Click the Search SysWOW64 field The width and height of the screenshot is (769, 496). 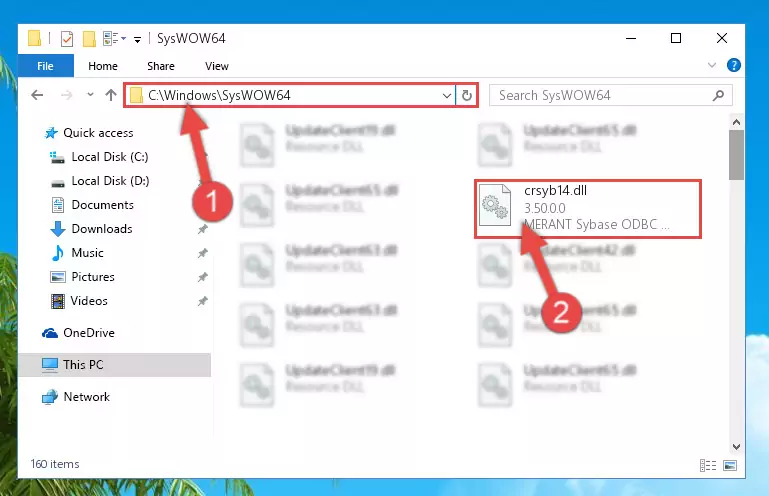pyautogui.click(x=611, y=95)
